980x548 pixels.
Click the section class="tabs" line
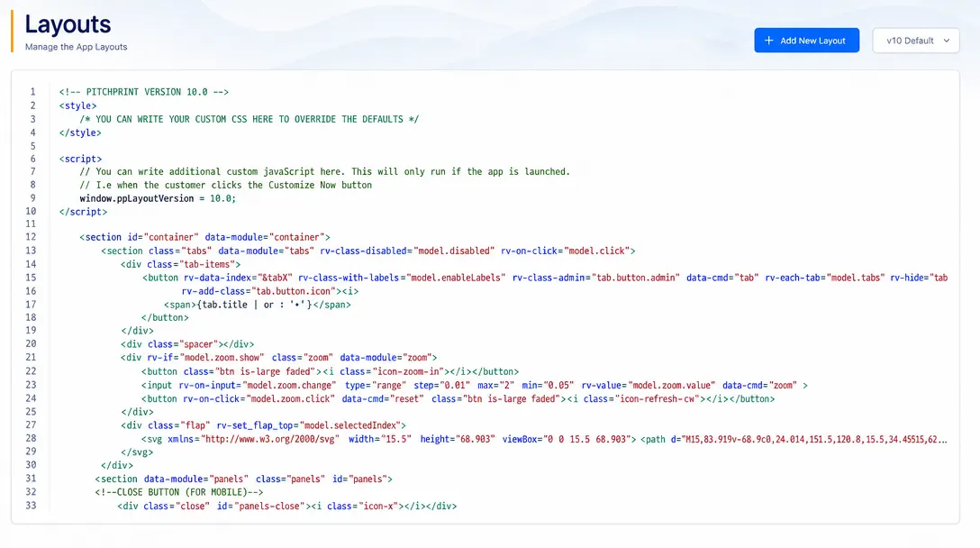click(x=368, y=251)
